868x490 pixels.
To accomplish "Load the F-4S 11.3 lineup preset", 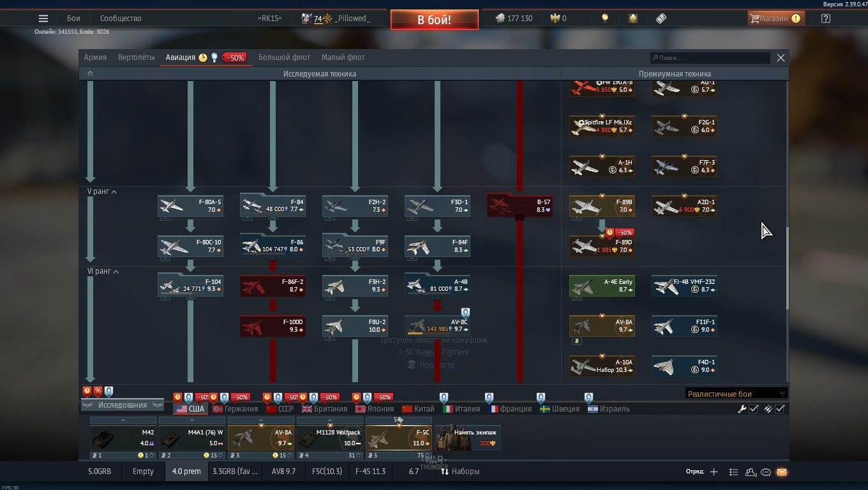I will 370,471.
